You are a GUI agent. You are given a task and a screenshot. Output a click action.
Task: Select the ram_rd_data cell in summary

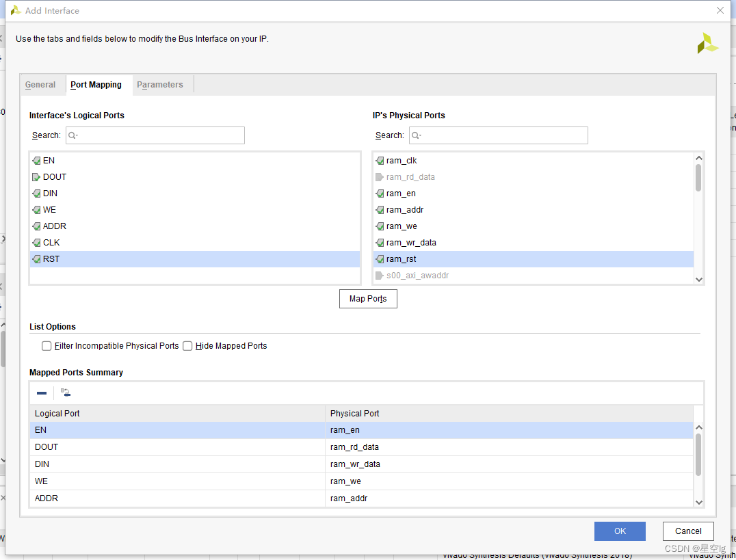509,447
